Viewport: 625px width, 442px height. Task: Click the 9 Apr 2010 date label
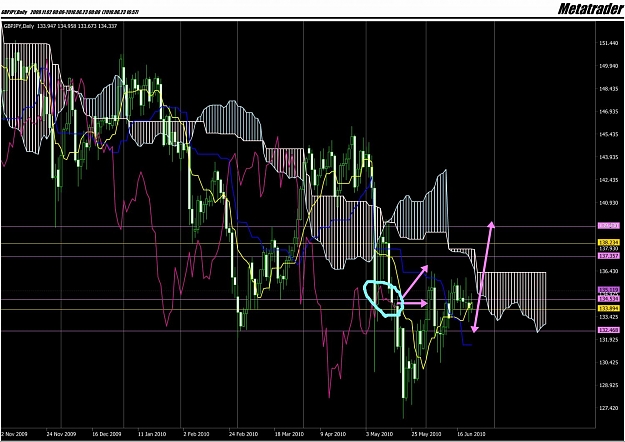point(333,434)
